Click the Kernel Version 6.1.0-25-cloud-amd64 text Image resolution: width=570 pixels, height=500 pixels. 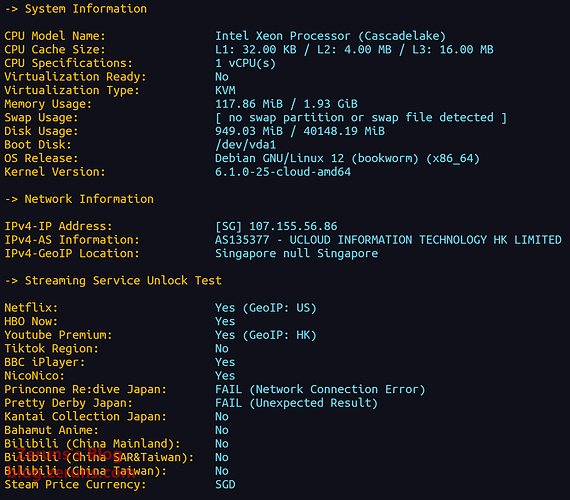tap(283, 172)
